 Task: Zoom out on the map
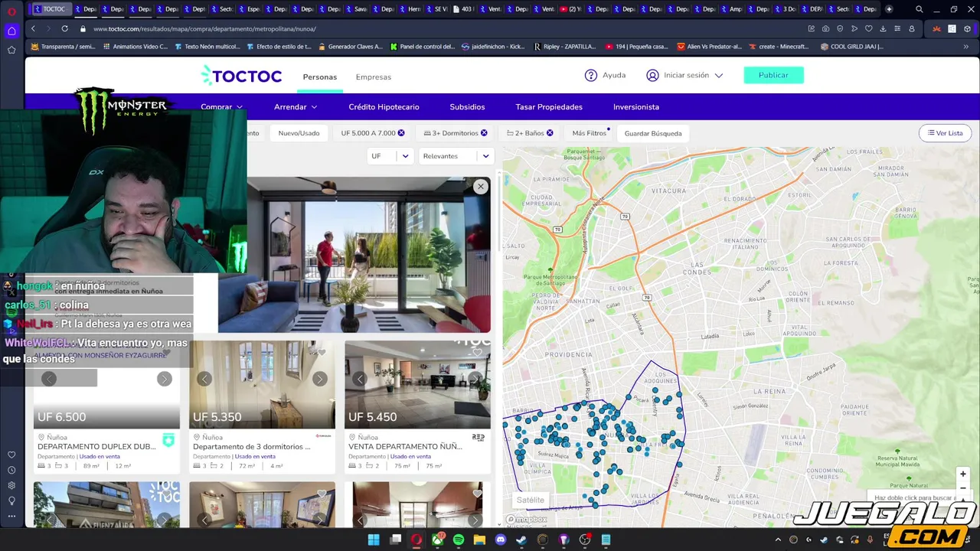point(963,488)
